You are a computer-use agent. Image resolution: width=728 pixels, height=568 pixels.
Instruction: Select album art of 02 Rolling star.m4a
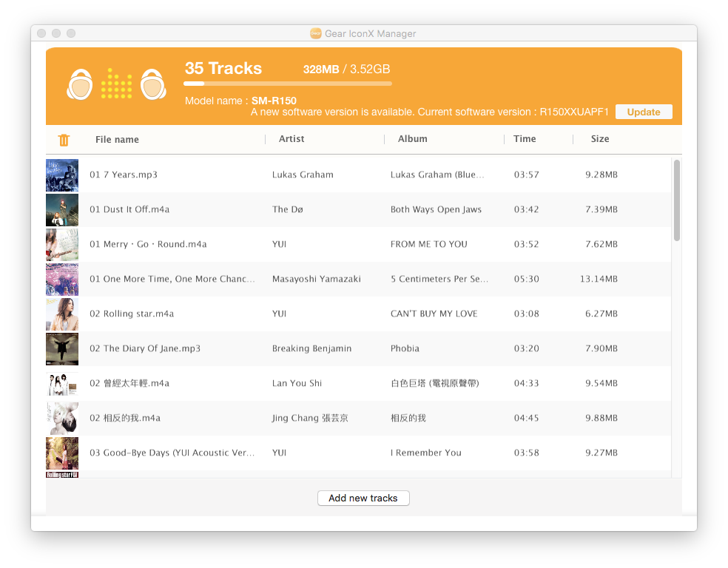click(62, 314)
